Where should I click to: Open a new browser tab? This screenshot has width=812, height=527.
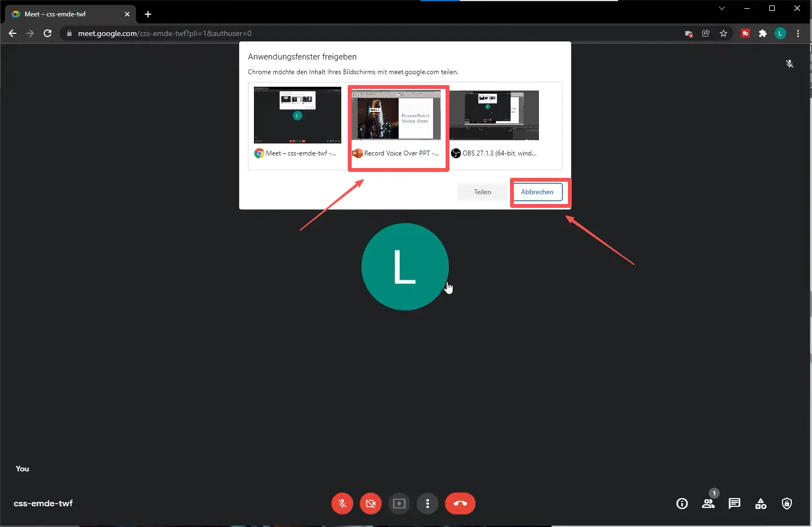[x=147, y=14]
